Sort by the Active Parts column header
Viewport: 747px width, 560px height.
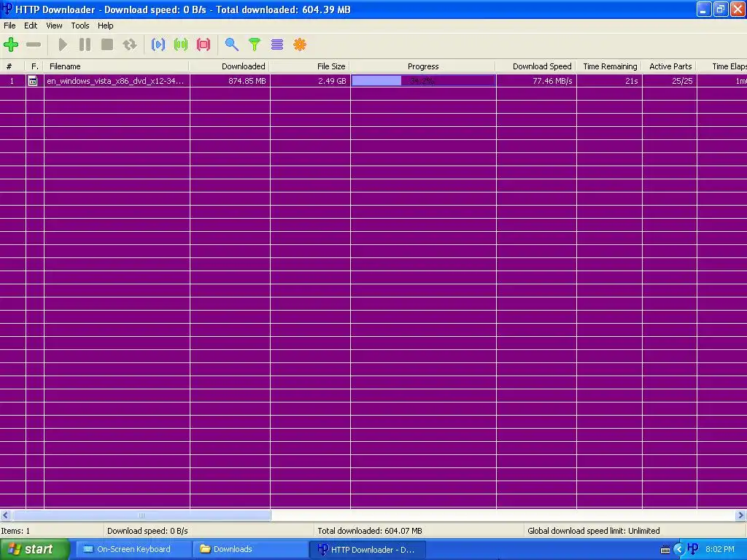point(670,66)
